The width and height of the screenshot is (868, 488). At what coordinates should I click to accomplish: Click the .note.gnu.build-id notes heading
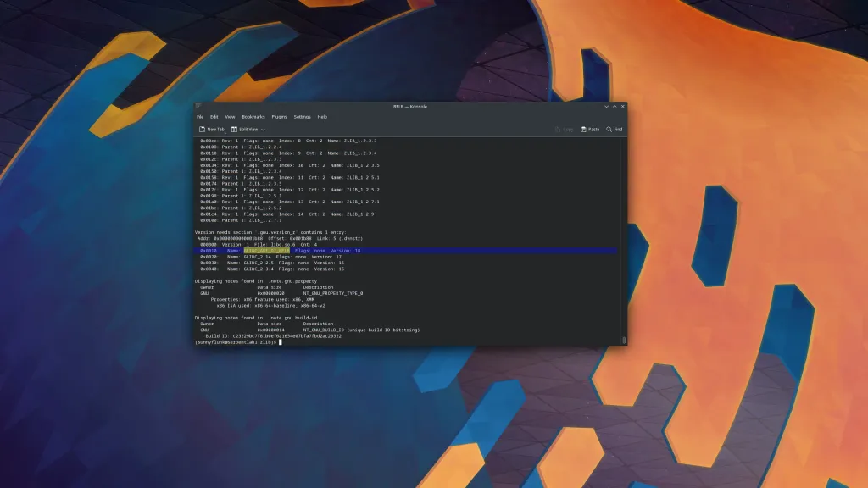tap(256, 318)
